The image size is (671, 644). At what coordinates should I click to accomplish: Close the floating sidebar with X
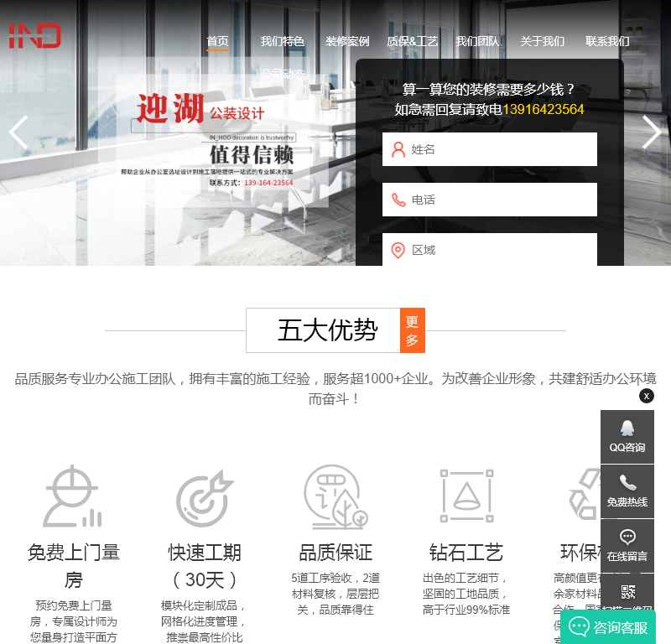click(x=646, y=396)
